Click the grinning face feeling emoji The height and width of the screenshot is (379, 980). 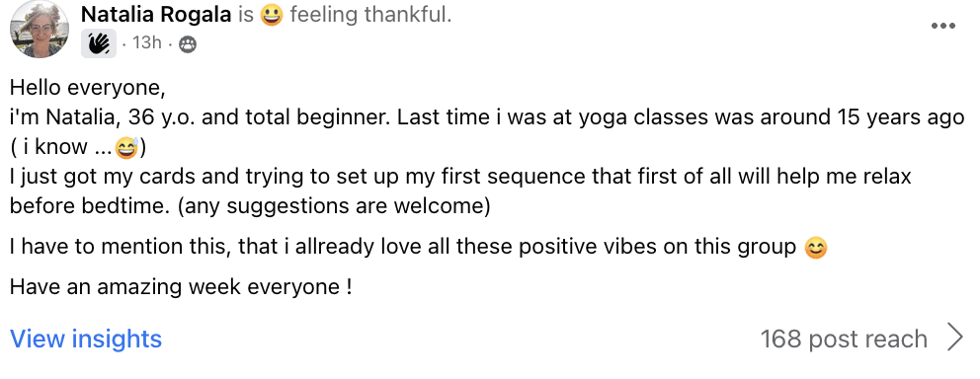272,15
